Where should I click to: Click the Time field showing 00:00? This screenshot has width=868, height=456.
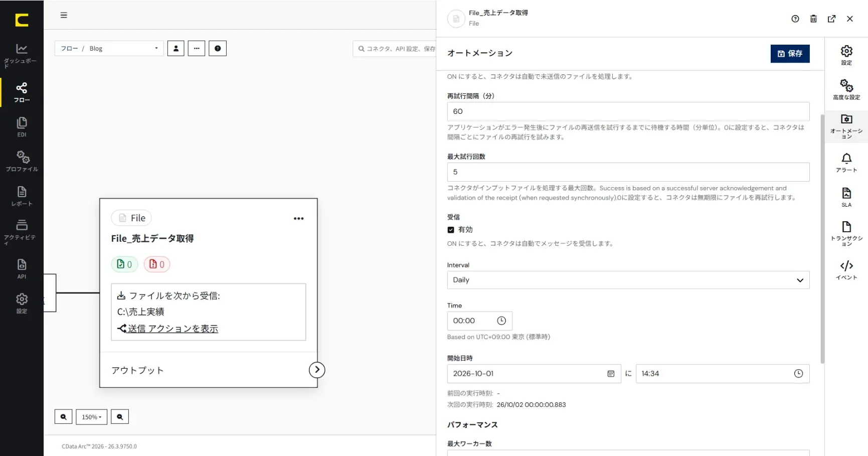(x=479, y=321)
